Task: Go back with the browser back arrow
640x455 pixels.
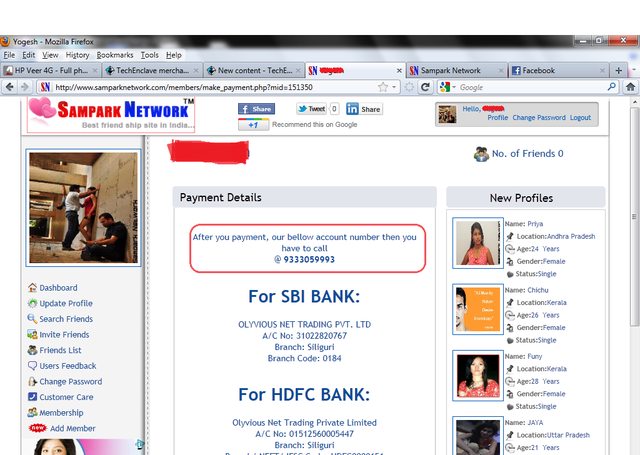Action: pyautogui.click(x=10, y=87)
